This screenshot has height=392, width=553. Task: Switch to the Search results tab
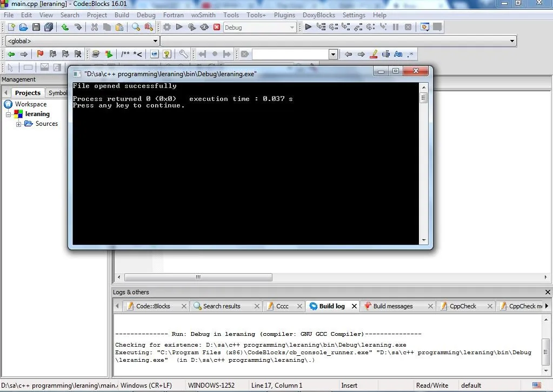(x=222, y=306)
